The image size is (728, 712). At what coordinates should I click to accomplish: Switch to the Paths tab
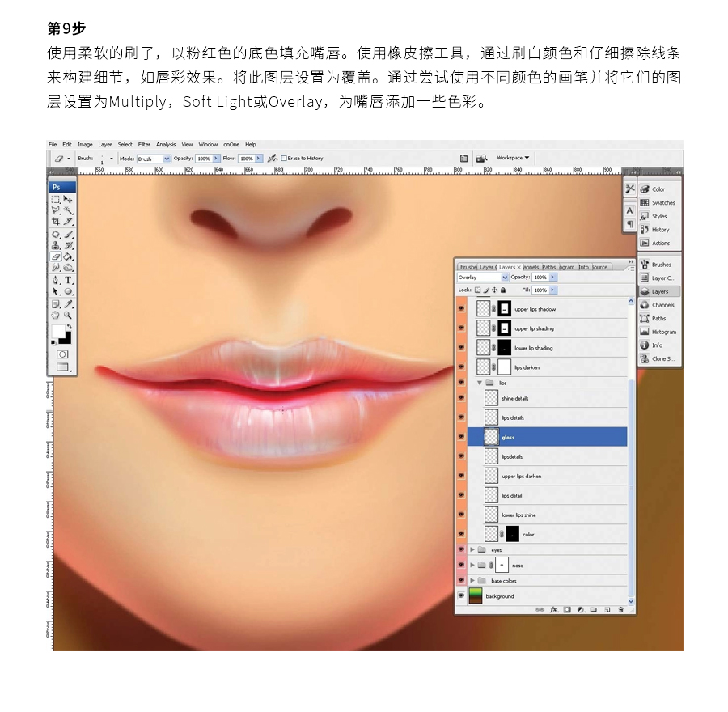click(x=548, y=267)
